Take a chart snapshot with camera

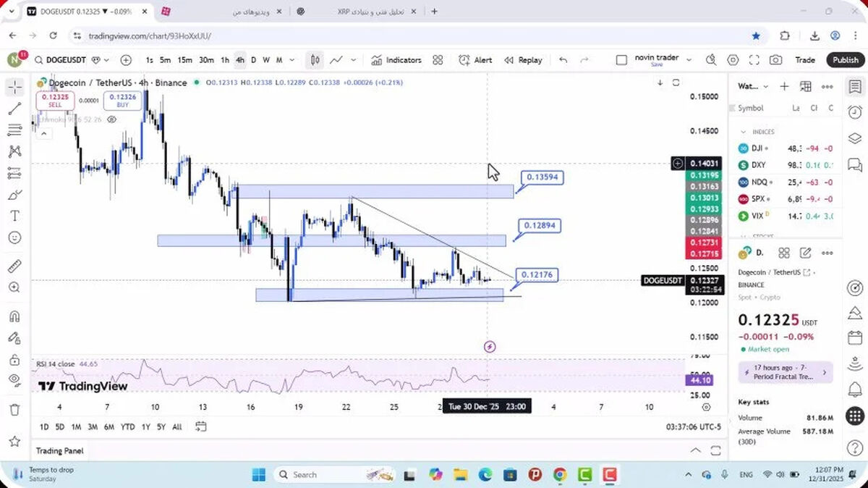click(x=775, y=60)
